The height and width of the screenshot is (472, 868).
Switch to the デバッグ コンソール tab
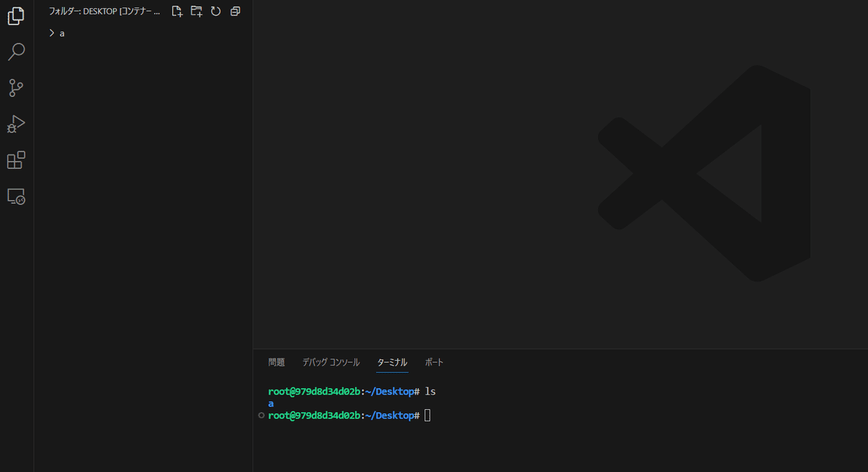[x=331, y=362]
